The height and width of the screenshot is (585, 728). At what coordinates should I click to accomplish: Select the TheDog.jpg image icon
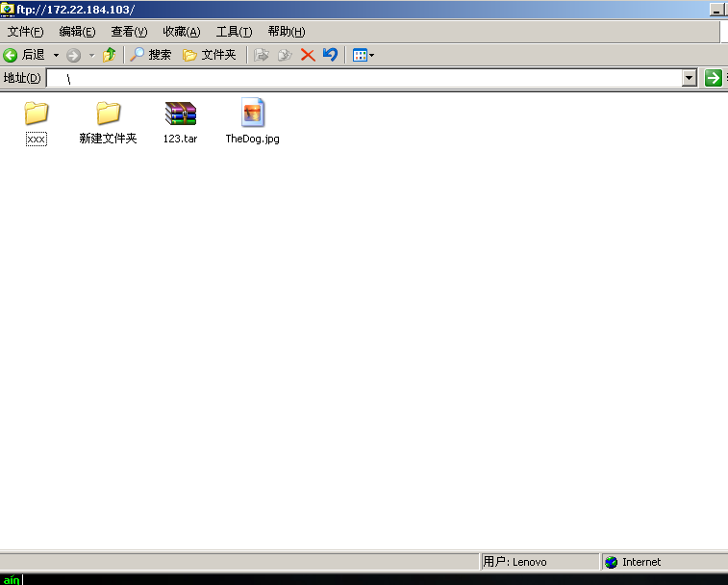[253, 113]
